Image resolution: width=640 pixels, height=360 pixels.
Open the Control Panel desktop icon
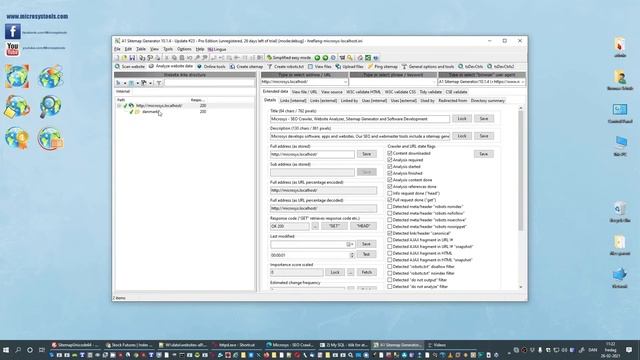click(x=620, y=113)
